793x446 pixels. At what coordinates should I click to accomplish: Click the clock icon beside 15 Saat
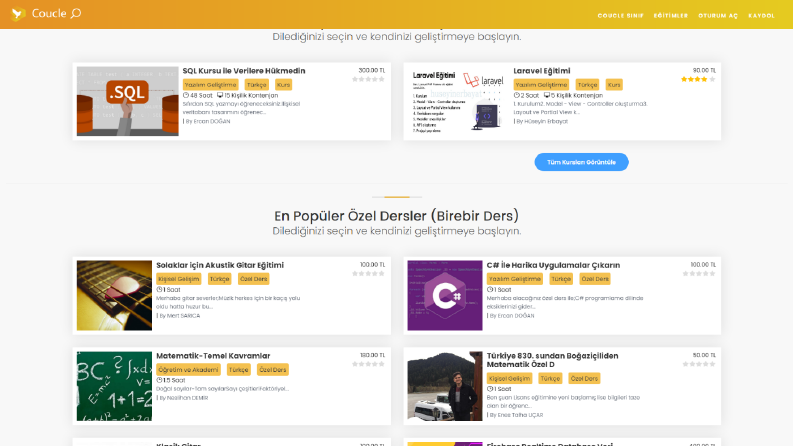(x=159, y=380)
